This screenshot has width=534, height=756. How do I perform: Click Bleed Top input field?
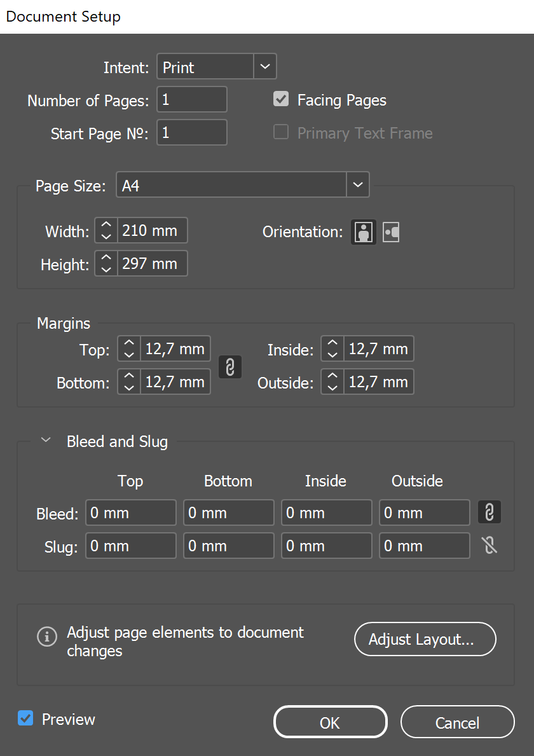(x=130, y=512)
